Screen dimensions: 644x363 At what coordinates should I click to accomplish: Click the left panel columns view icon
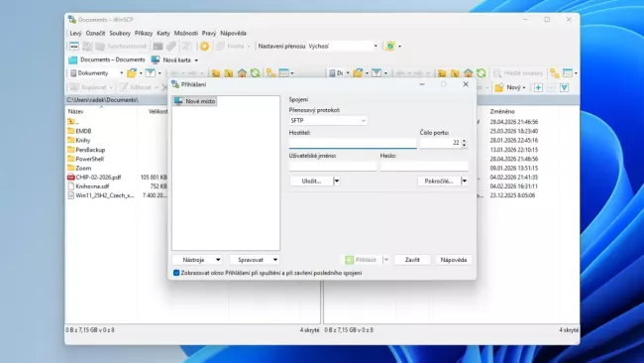pyautogui.click(x=283, y=73)
